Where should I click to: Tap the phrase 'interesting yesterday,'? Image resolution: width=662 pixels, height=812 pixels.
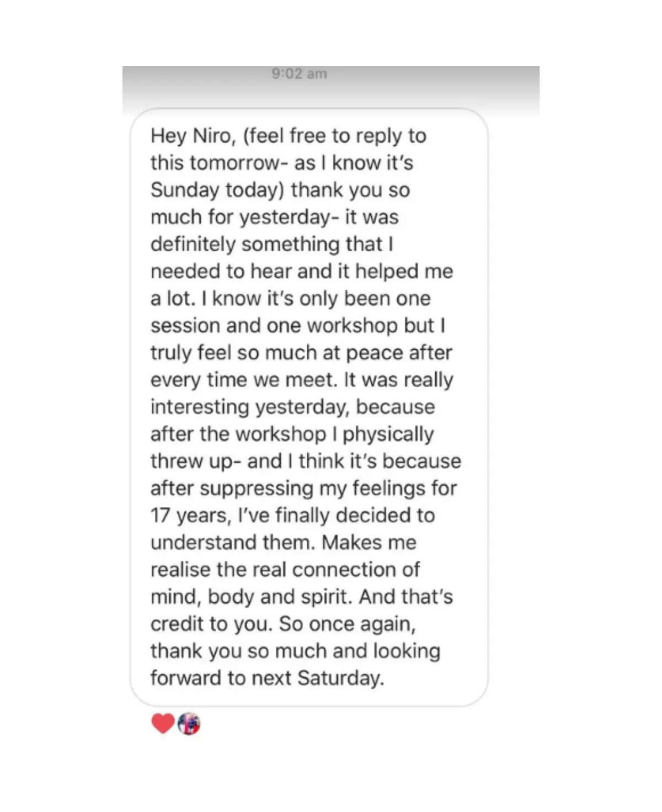(x=250, y=407)
